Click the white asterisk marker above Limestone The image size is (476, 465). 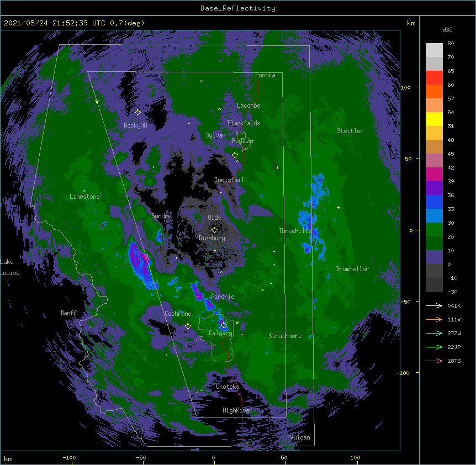(84, 191)
